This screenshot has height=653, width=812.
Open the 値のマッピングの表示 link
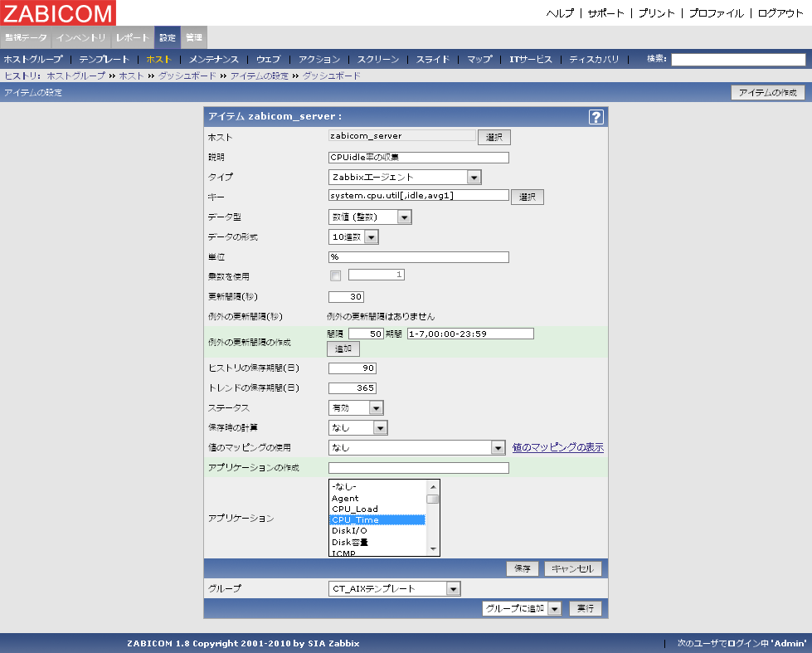[557, 447]
